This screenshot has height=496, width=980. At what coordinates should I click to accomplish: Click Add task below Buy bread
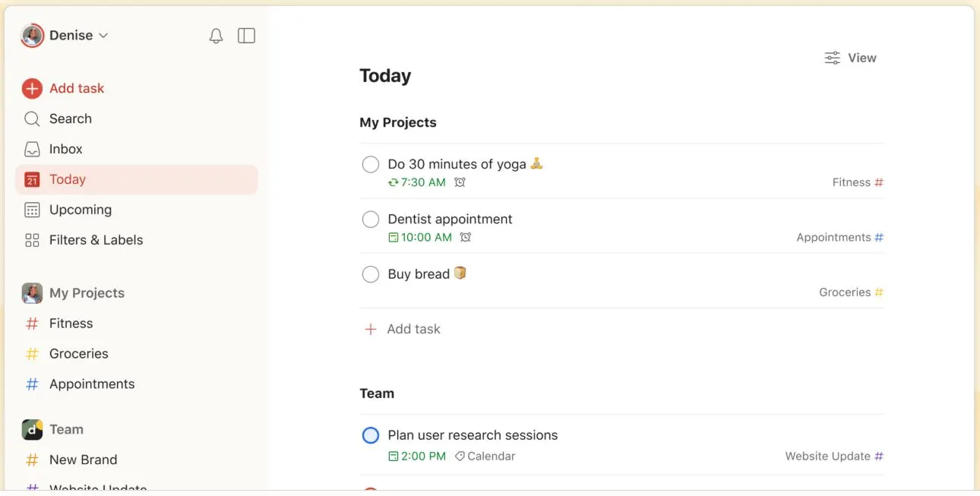(413, 329)
